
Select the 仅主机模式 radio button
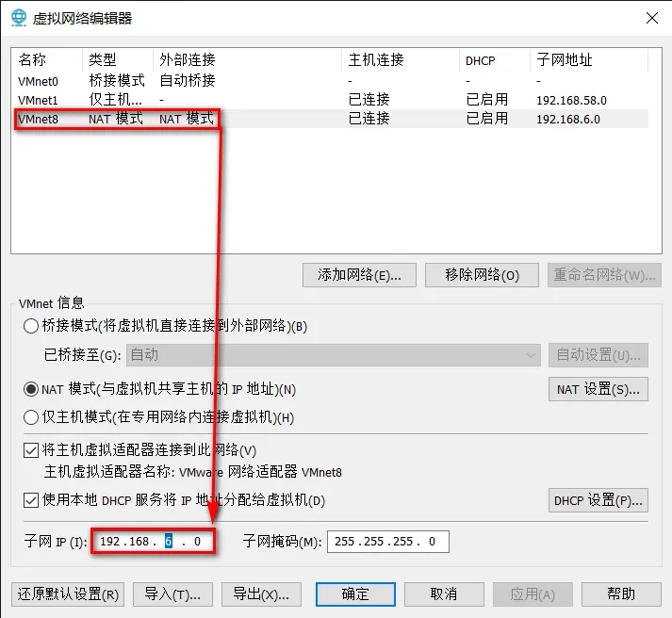click(31, 417)
